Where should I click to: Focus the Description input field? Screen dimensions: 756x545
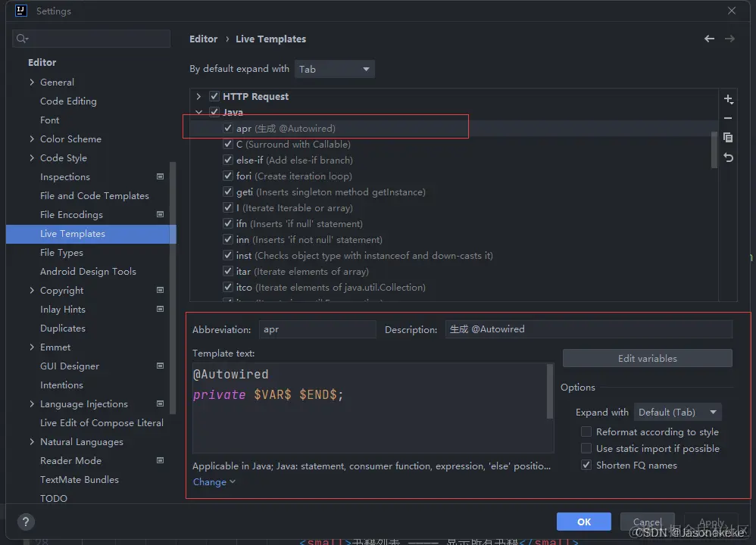tap(589, 329)
